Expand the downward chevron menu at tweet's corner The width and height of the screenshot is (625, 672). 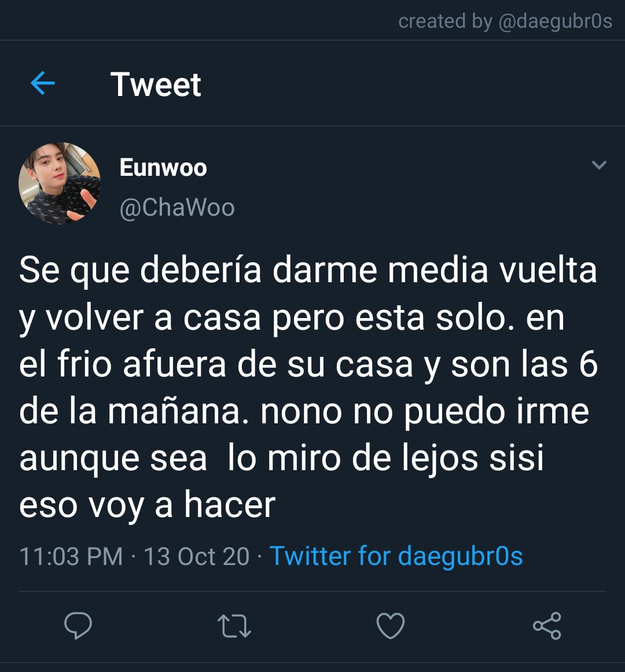(x=599, y=165)
